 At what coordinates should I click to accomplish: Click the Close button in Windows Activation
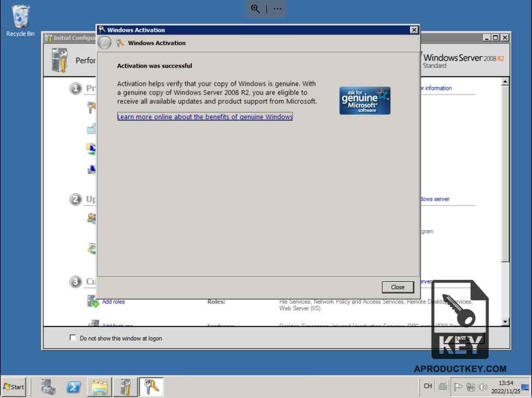click(398, 287)
